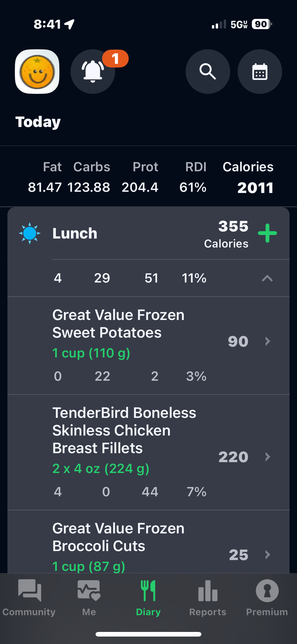The height and width of the screenshot is (644, 297).
Task: Tap the blue sun Lunch icon
Action: click(x=30, y=233)
